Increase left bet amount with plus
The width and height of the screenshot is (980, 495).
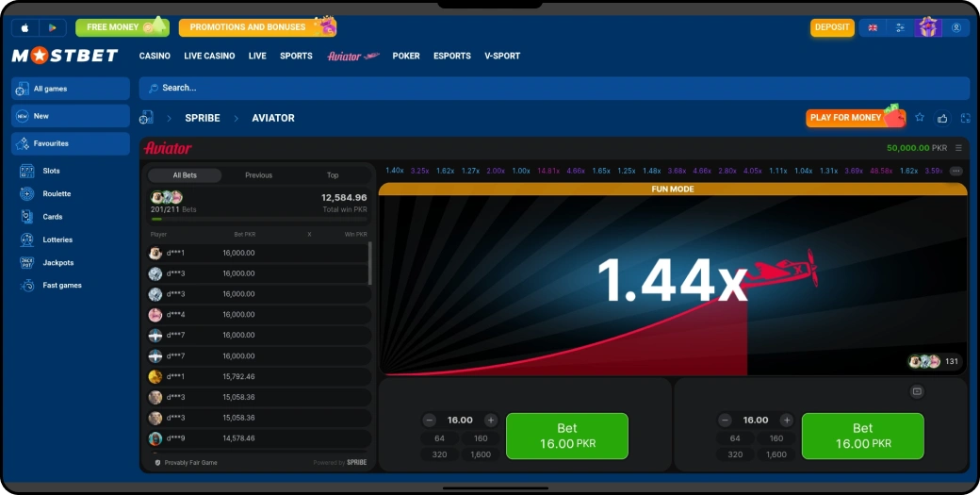[x=491, y=420]
